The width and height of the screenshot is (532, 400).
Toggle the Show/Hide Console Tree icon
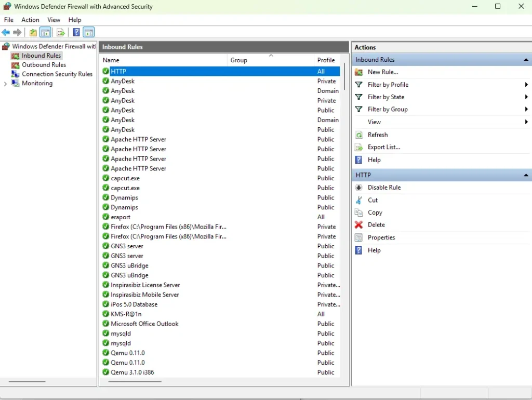tap(45, 33)
